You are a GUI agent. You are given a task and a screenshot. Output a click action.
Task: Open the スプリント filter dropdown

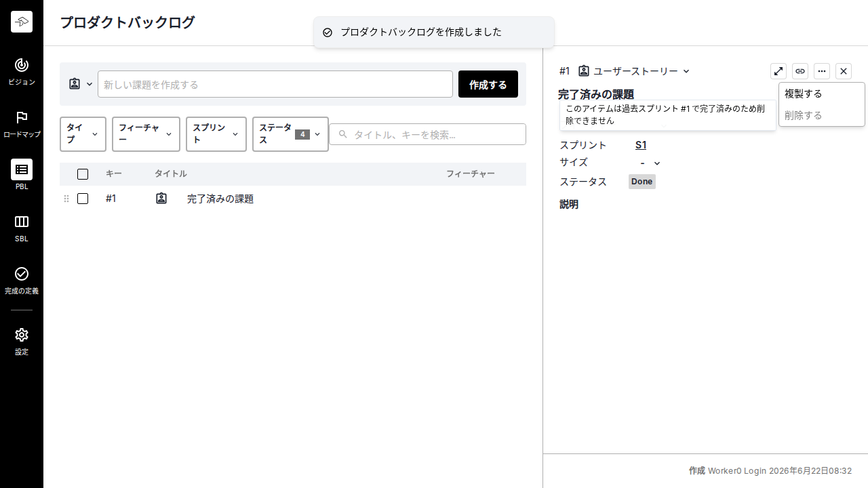pos(216,134)
